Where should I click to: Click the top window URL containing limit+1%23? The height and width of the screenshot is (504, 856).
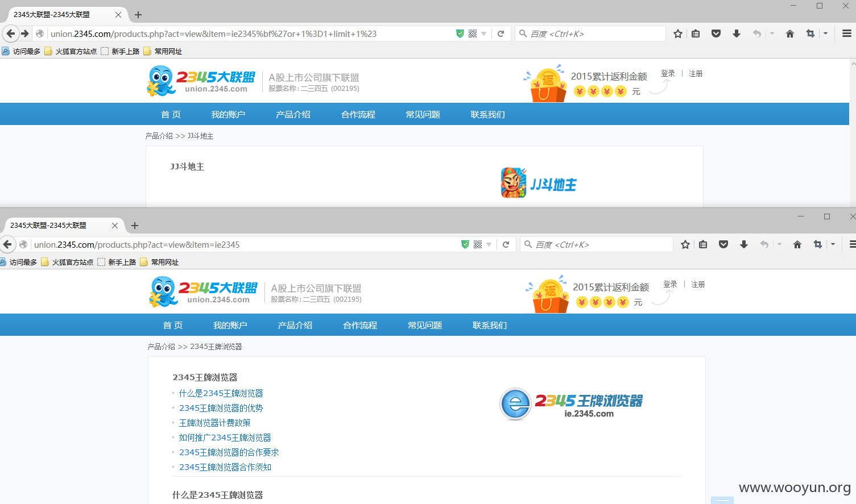213,34
